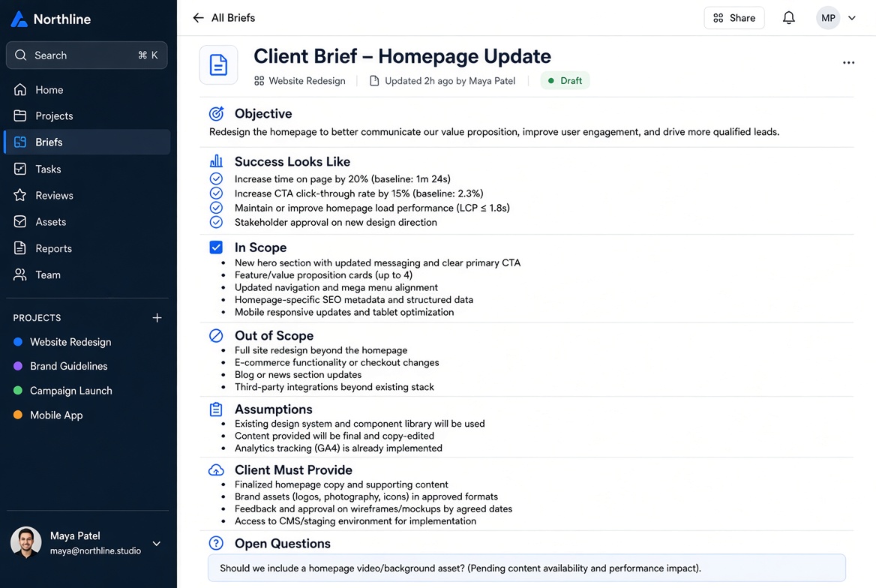876x588 pixels.
Task: Click the Team people icon
Action: click(x=20, y=274)
